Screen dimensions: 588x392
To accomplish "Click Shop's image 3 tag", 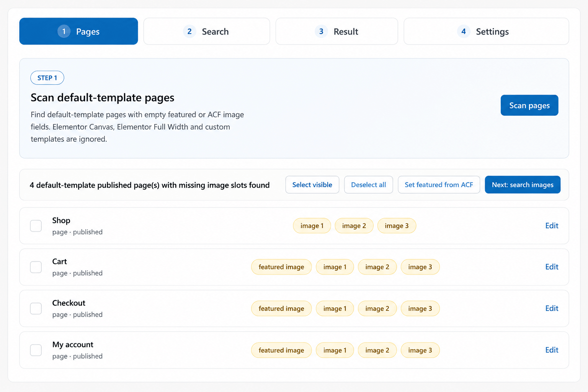I will (397, 226).
